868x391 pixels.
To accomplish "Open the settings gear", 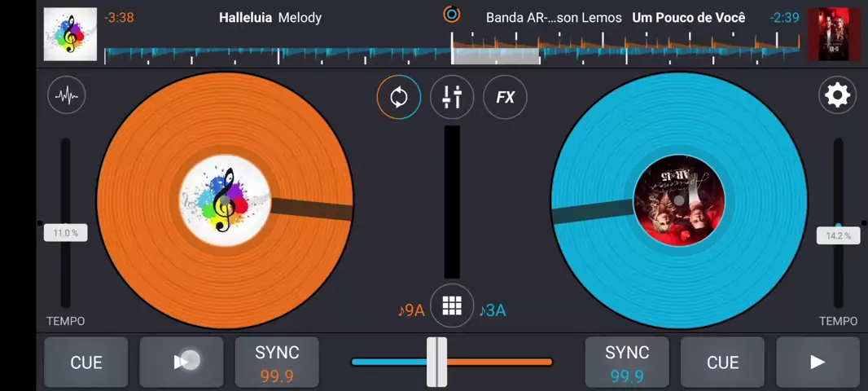I will [x=837, y=95].
